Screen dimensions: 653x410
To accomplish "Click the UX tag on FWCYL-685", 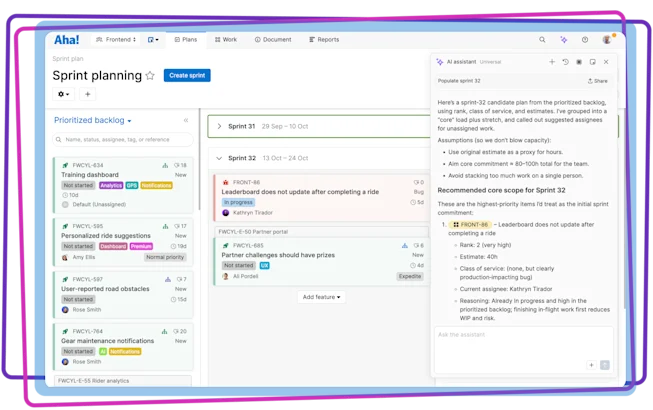I will click(264, 266).
